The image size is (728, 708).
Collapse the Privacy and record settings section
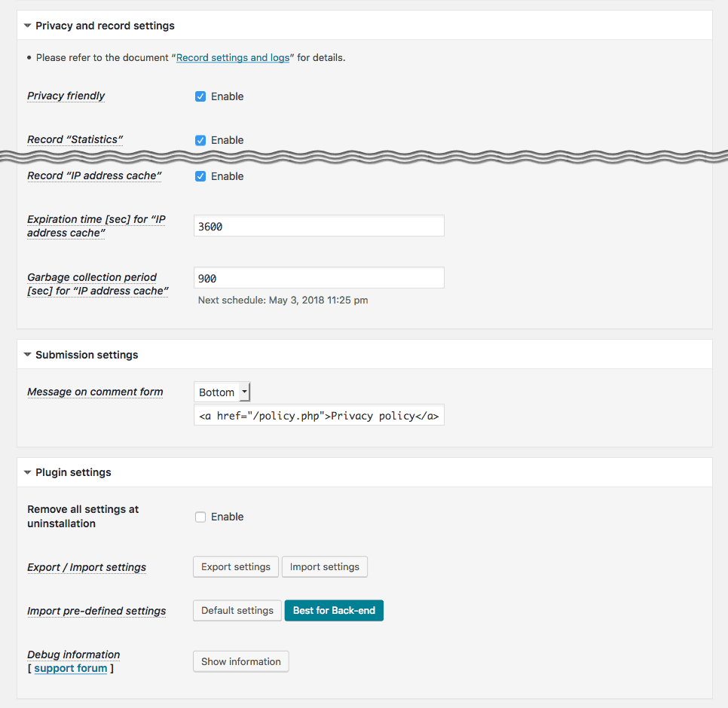[x=28, y=26]
